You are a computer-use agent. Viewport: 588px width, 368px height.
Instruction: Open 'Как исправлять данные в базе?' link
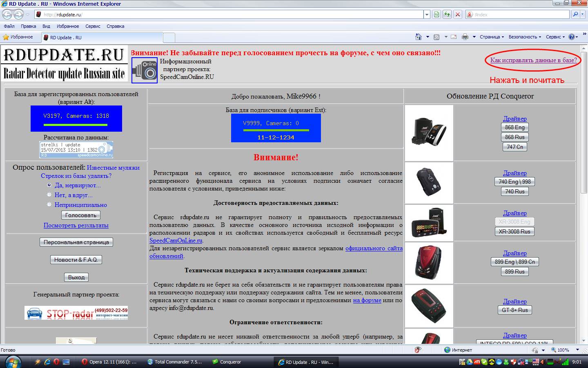533,60
